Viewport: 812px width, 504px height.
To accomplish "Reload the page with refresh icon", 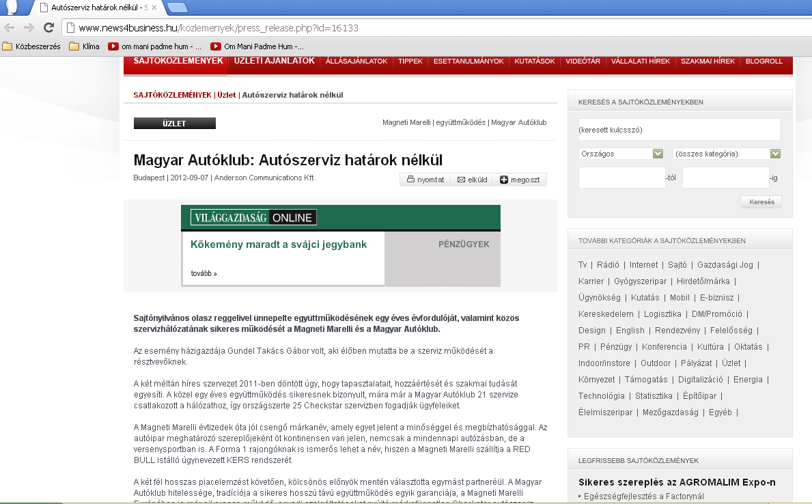I will coord(48,28).
